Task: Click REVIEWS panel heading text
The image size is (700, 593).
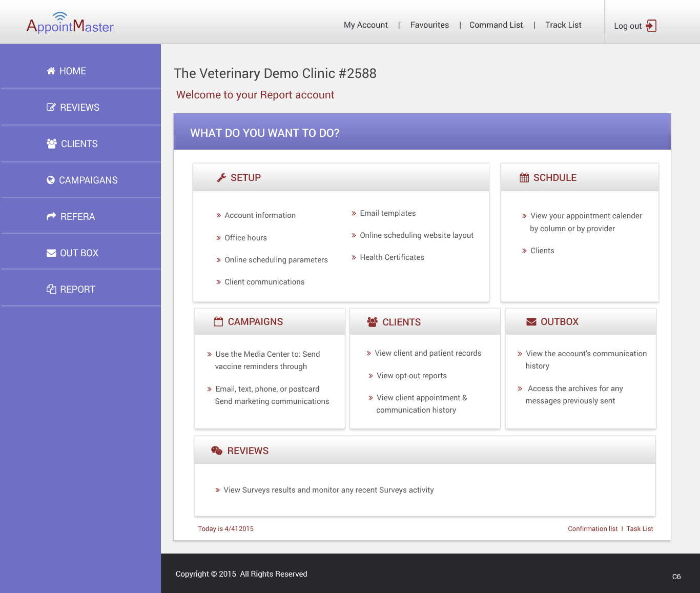Action: tap(248, 451)
